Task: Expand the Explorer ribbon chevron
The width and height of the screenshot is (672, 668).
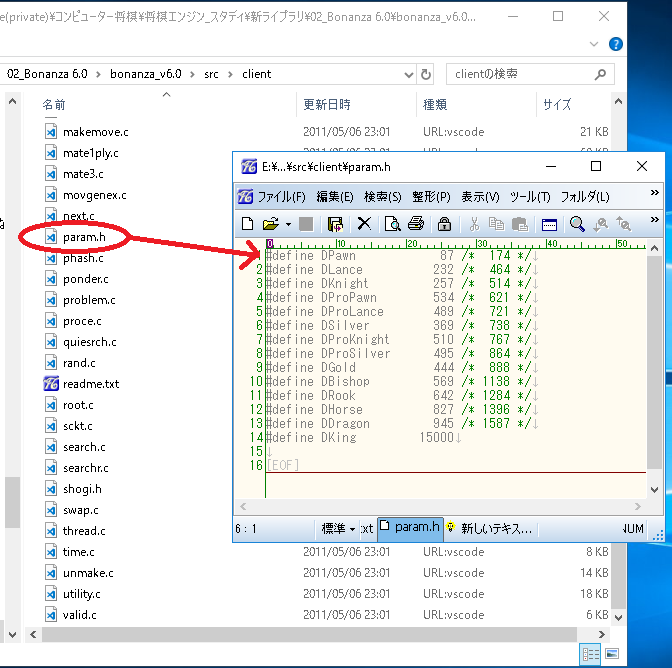Action: point(594,44)
